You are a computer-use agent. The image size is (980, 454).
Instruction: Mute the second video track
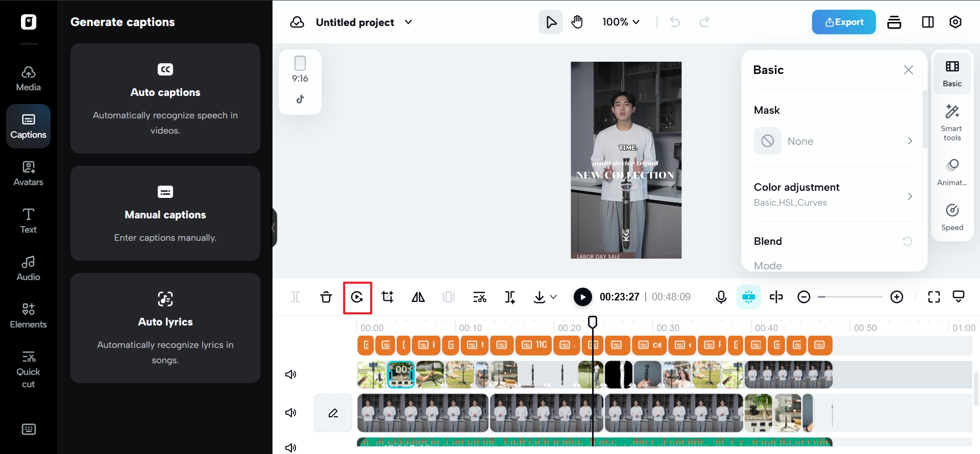click(290, 413)
